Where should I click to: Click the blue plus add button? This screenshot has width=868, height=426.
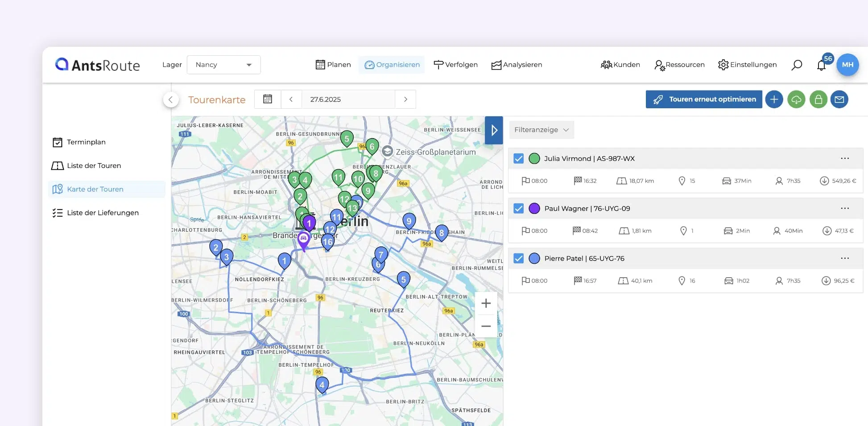click(774, 99)
